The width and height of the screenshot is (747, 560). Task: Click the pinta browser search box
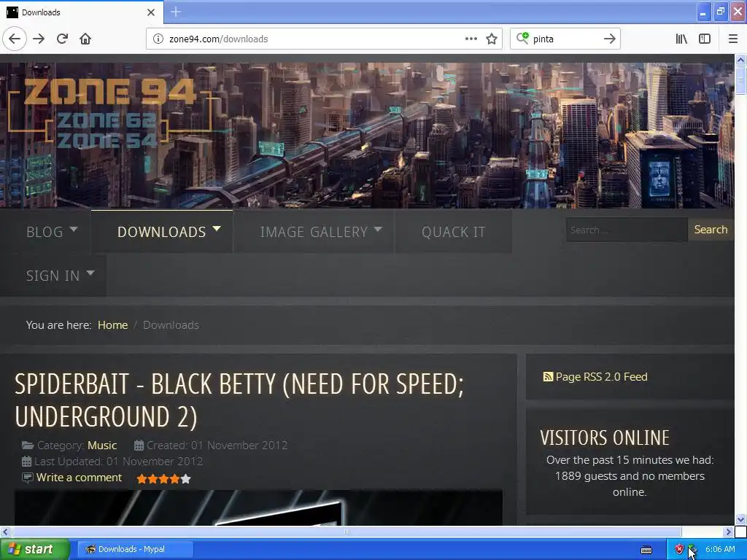coord(565,39)
